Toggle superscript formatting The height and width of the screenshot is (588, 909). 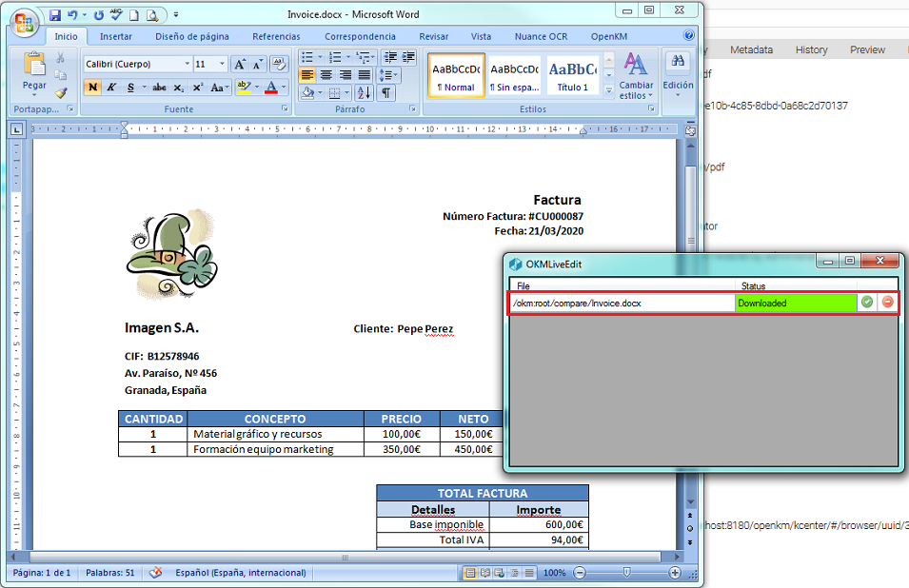198,88
